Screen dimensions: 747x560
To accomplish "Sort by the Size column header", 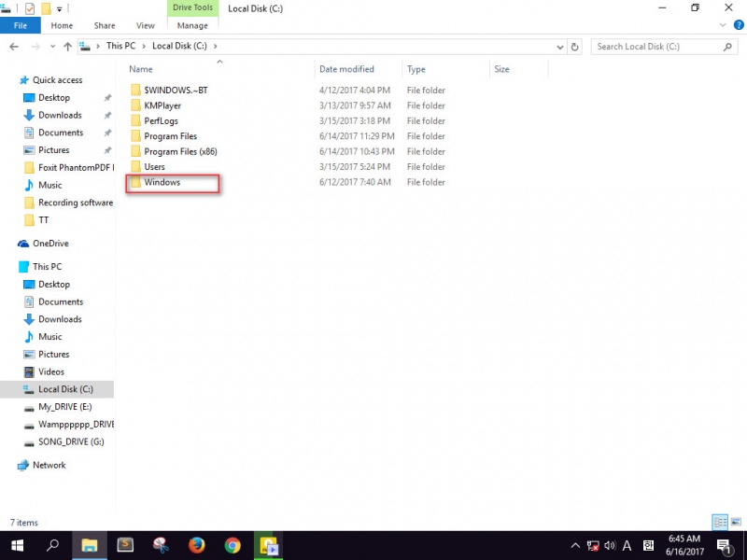I will tap(501, 69).
